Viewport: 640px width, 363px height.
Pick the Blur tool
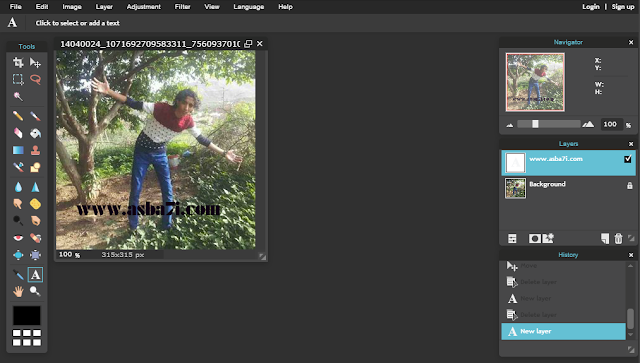tap(18, 187)
